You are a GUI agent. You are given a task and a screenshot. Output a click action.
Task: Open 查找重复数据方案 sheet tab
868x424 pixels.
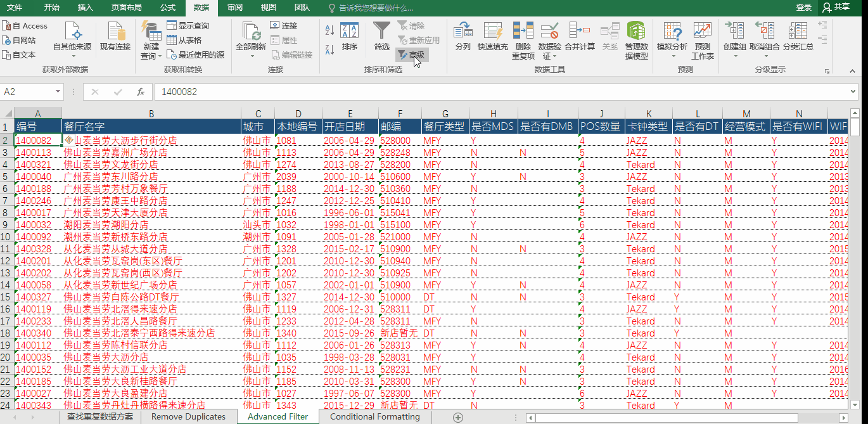coord(100,417)
